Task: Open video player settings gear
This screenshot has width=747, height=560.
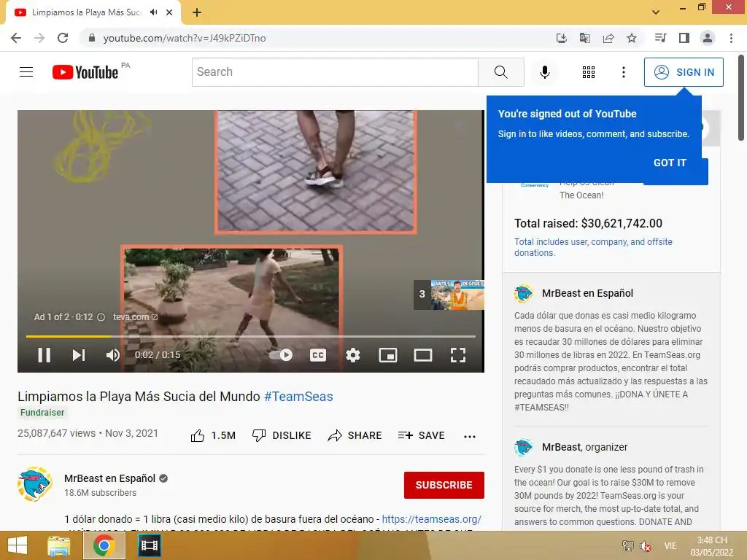Action: (x=353, y=355)
